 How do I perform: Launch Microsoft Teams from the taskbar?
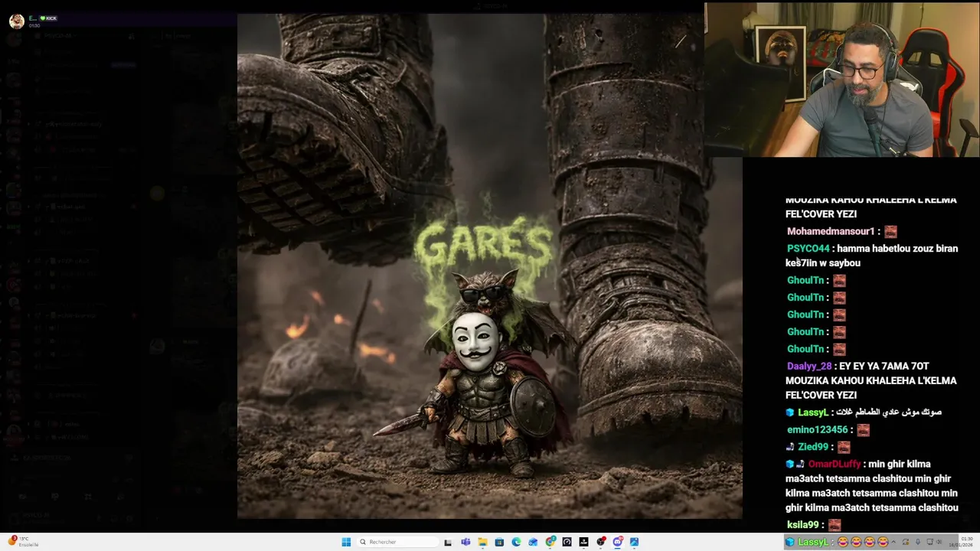click(465, 542)
